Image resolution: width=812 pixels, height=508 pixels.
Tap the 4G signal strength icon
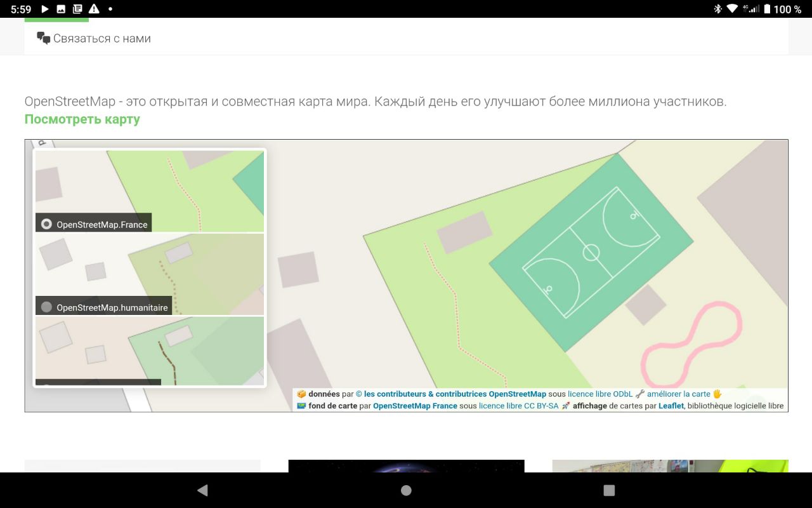click(x=750, y=9)
